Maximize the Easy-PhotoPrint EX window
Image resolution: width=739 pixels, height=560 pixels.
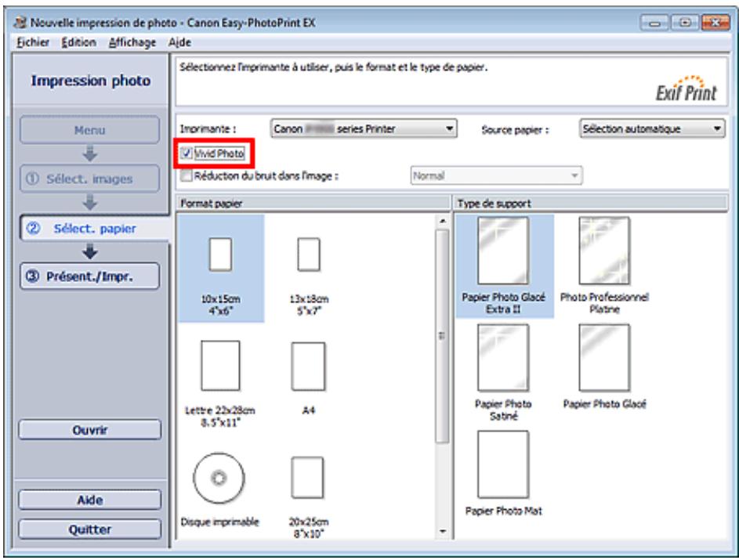pos(685,23)
